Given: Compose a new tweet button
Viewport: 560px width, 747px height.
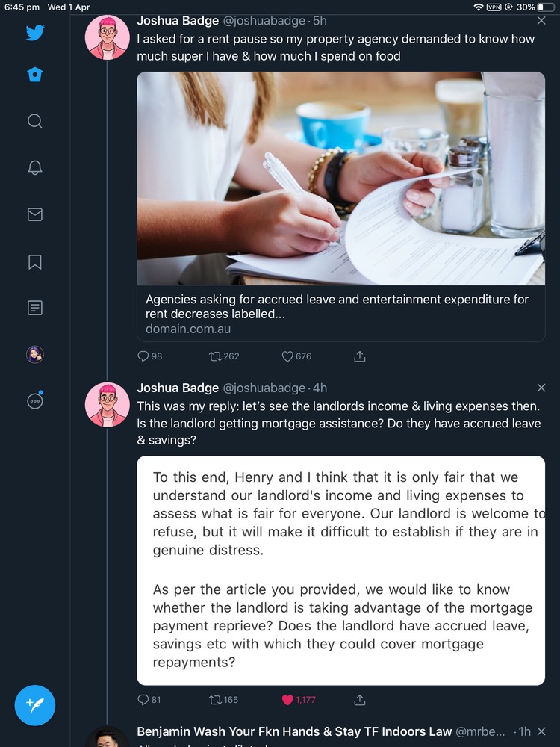Looking at the screenshot, I should point(35,705).
